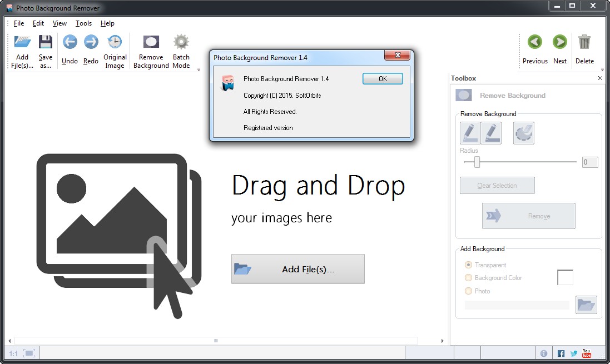The width and height of the screenshot is (610, 364).
Task: Open the YouTube icon in status bar
Action: 587,353
